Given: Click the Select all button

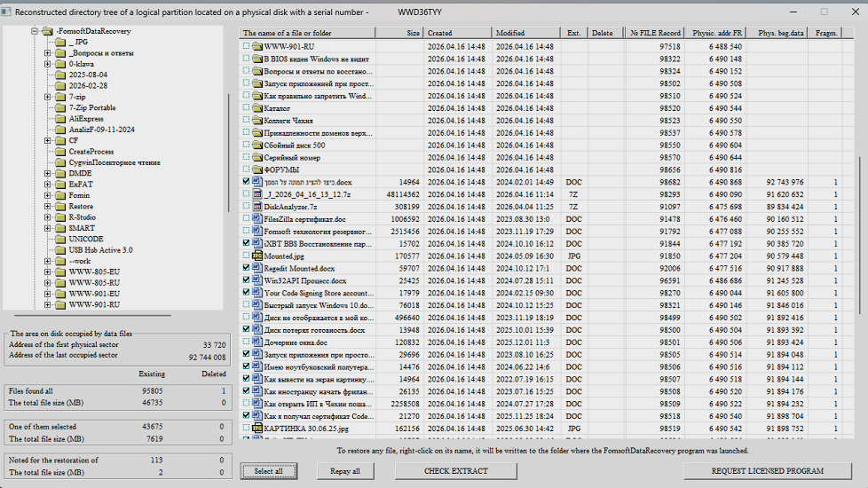Looking at the screenshot, I should coord(269,471).
